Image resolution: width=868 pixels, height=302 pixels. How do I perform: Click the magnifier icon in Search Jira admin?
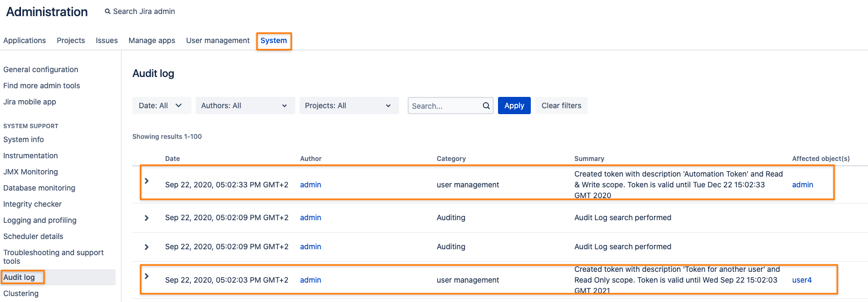tap(108, 11)
